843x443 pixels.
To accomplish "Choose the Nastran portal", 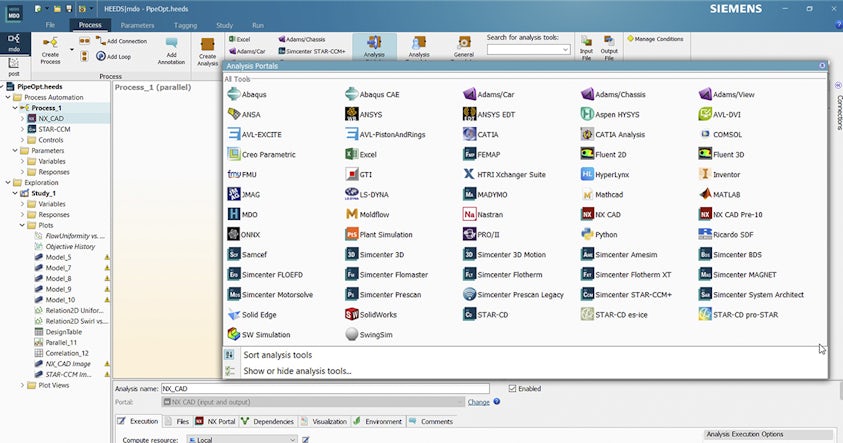I will [x=483, y=214].
